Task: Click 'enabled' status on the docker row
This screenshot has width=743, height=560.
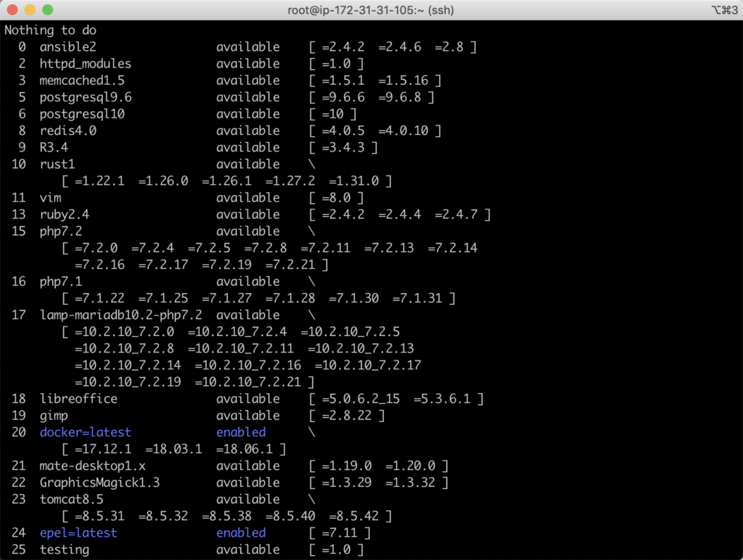Action: (x=241, y=432)
